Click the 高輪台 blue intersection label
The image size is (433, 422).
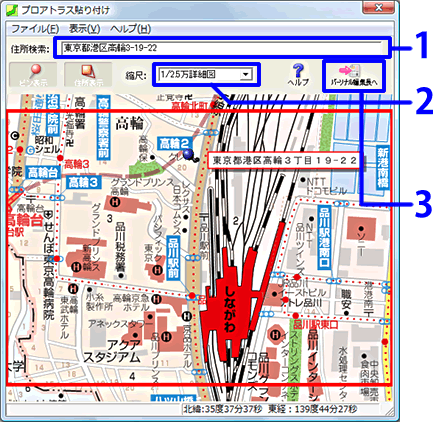pyautogui.click(x=43, y=173)
